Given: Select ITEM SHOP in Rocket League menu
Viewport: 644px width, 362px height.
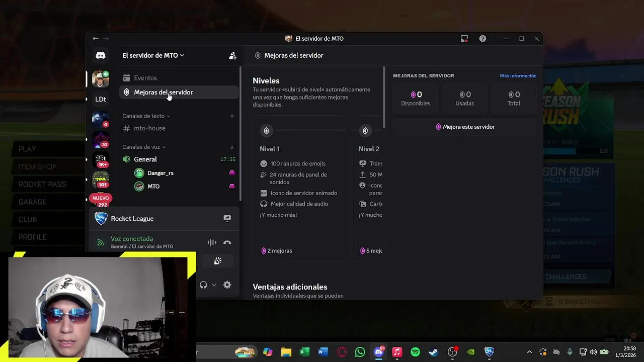Looking at the screenshot, I should tap(38, 167).
